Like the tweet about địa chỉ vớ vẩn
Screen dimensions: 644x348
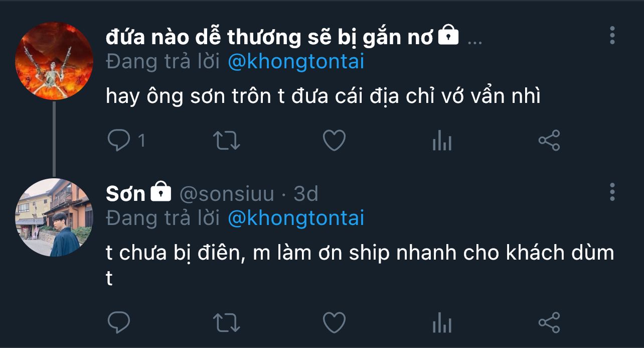coord(334,141)
